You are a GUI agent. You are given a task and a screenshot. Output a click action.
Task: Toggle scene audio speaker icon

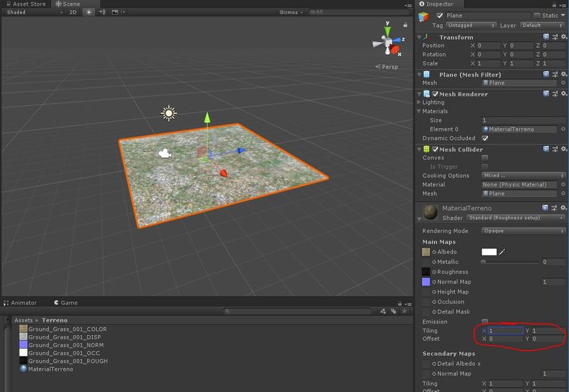point(102,12)
